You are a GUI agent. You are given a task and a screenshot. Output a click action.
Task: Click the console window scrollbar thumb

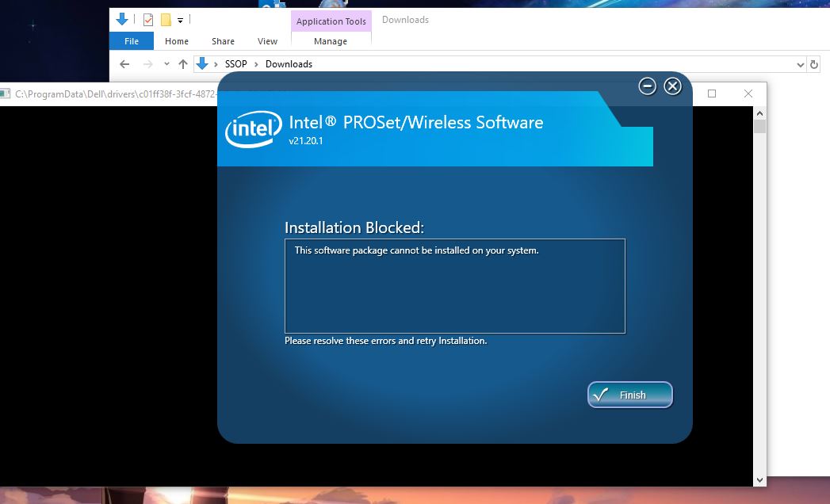pyautogui.click(x=759, y=127)
